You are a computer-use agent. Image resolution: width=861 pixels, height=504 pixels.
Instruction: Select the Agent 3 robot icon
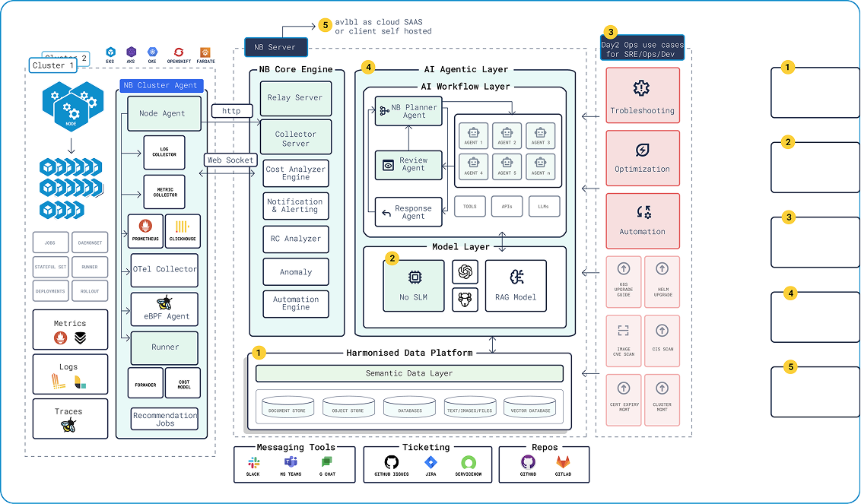[540, 133]
